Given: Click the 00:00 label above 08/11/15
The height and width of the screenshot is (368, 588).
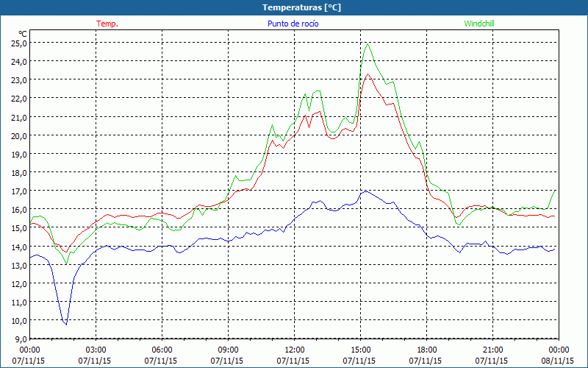Looking at the screenshot, I should click(x=559, y=350).
